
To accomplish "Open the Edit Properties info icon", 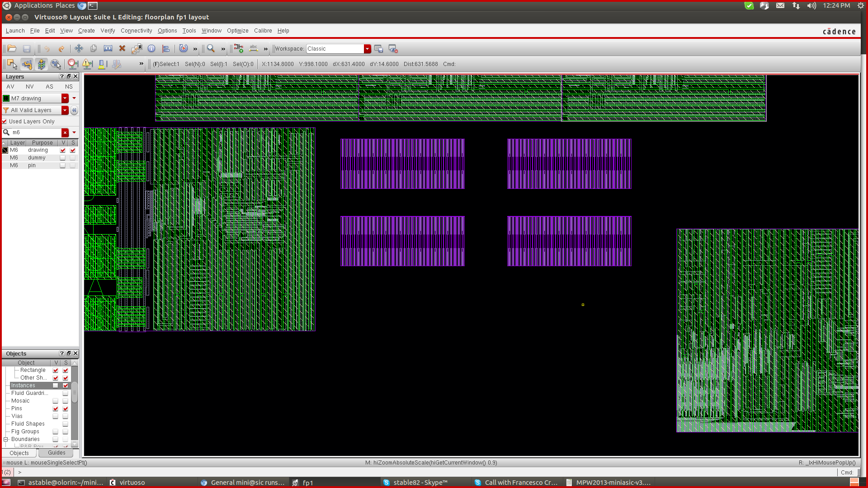I will tap(151, 48).
